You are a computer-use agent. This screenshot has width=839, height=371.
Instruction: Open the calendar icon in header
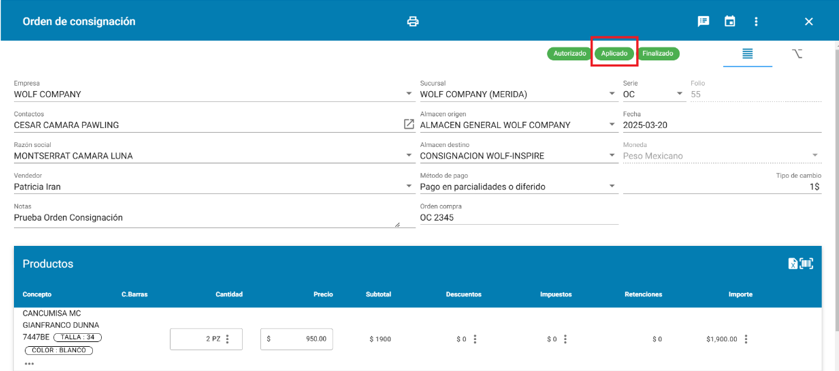coord(729,21)
